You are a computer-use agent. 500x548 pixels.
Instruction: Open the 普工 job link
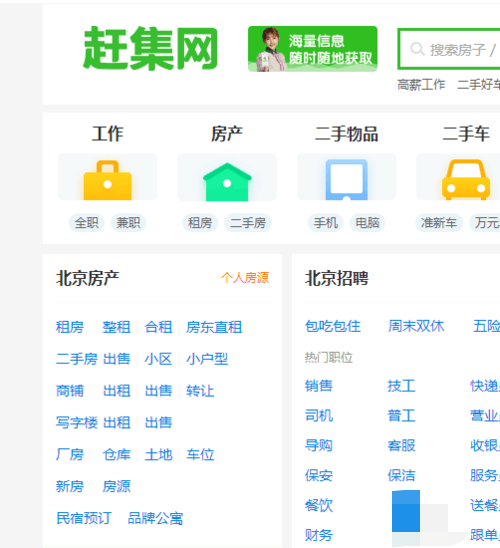click(401, 416)
